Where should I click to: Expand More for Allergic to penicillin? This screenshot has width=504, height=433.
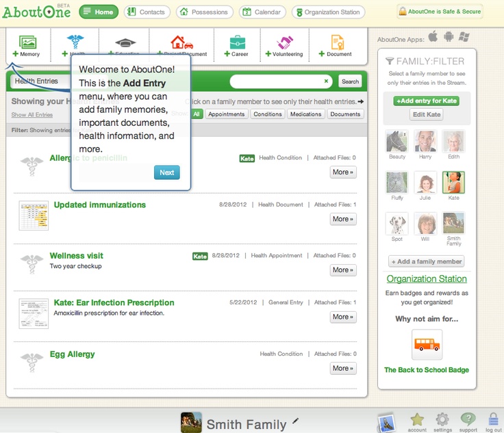343,172
